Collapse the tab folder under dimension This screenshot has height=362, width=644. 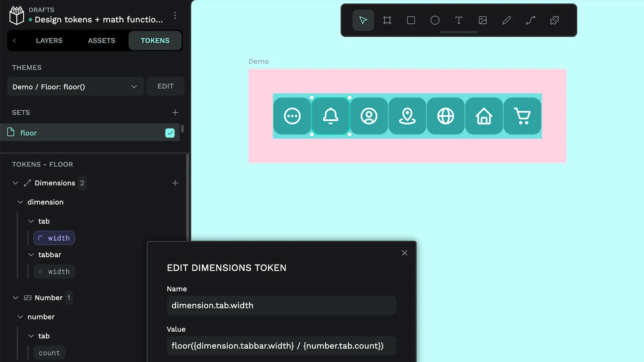[31, 221]
